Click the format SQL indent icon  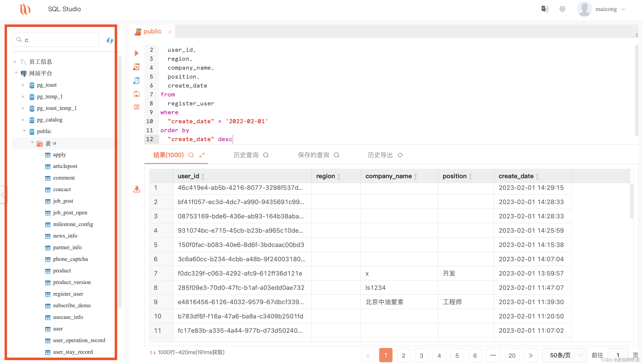pyautogui.click(x=137, y=107)
